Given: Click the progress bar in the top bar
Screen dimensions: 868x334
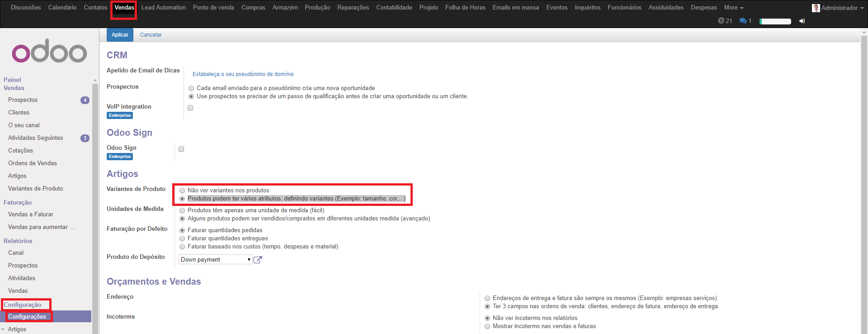Looking at the screenshot, I should coord(775,21).
